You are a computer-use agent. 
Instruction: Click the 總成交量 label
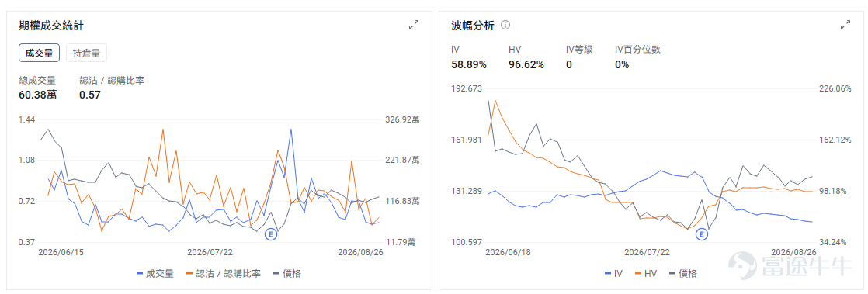(x=37, y=80)
